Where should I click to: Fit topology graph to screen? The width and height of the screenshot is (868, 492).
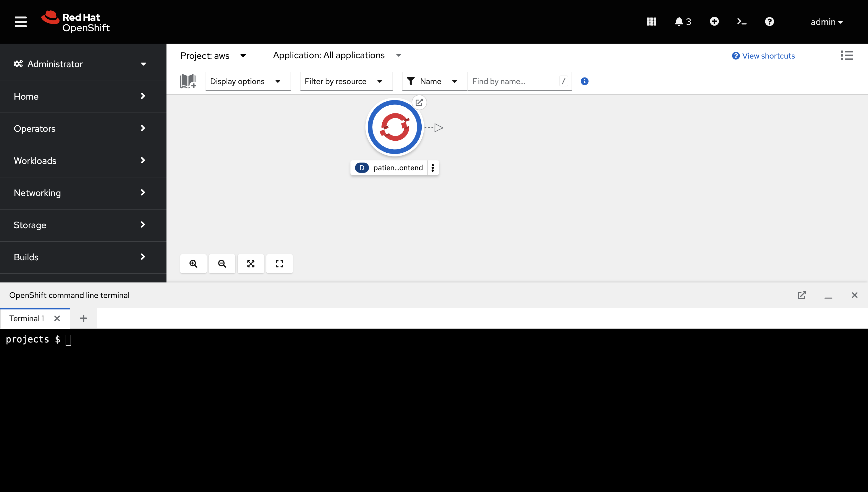click(251, 264)
